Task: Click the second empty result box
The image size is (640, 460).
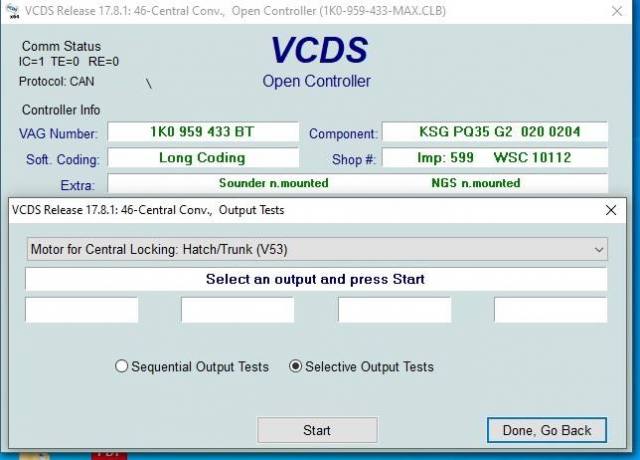Action: click(x=237, y=310)
